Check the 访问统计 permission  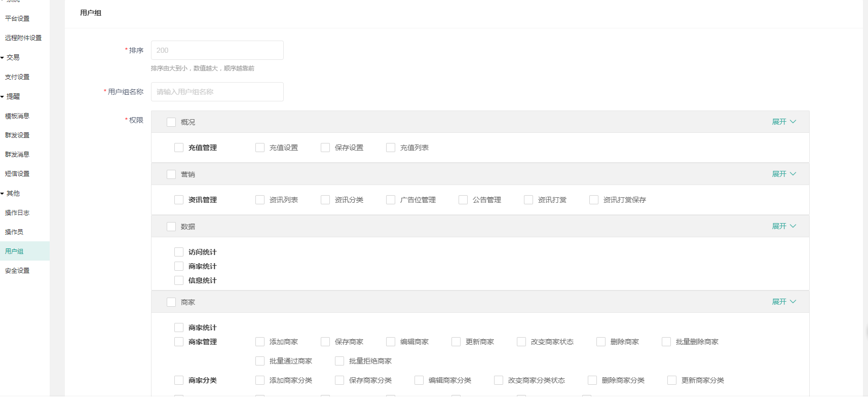(x=179, y=252)
